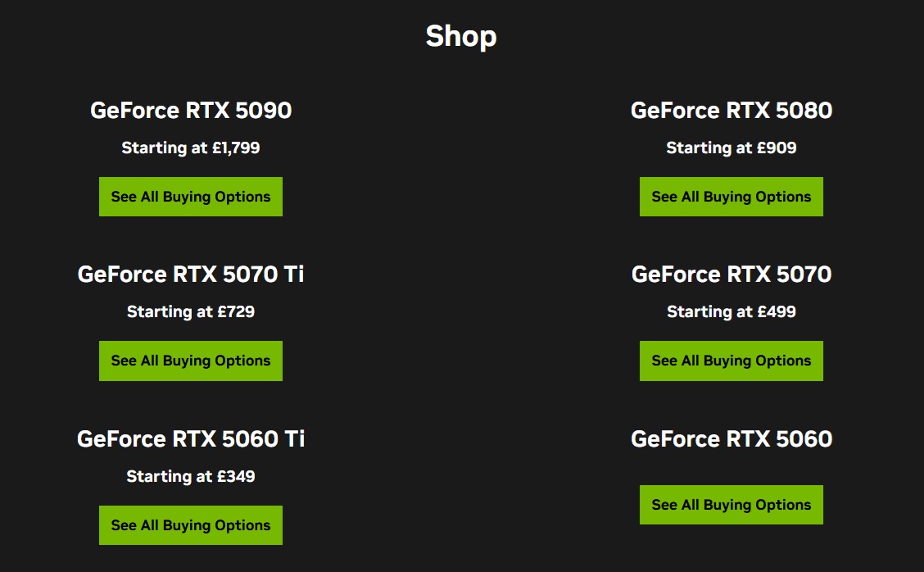Image resolution: width=924 pixels, height=572 pixels.
Task: Click See All Buying Options for GeForce RTX 5090
Action: pos(190,197)
